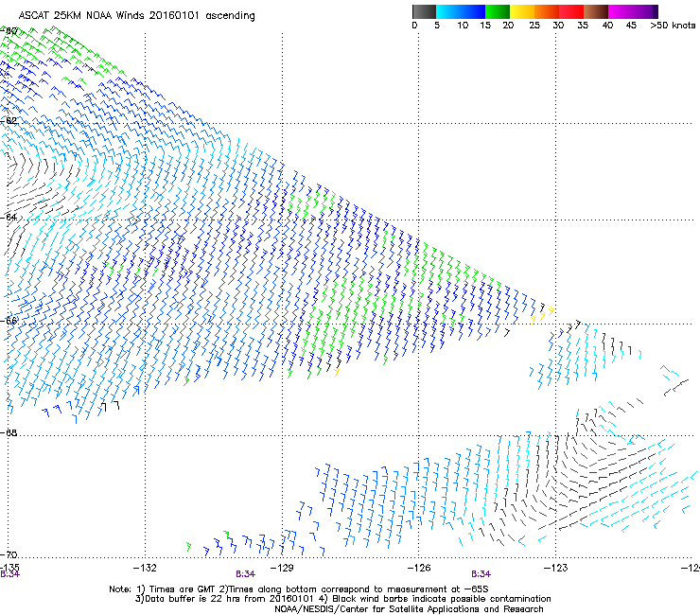
Task: Click the latitude axis label '-68'
Action: point(9,432)
